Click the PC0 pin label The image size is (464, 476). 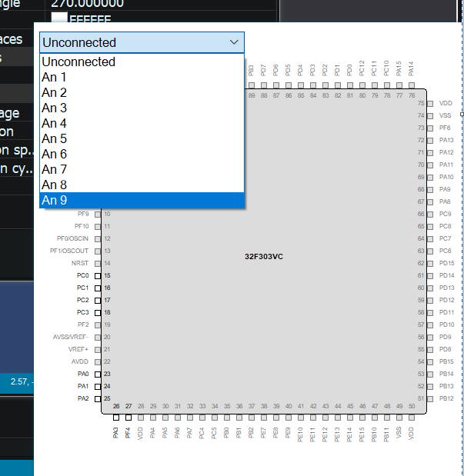[x=82, y=275]
